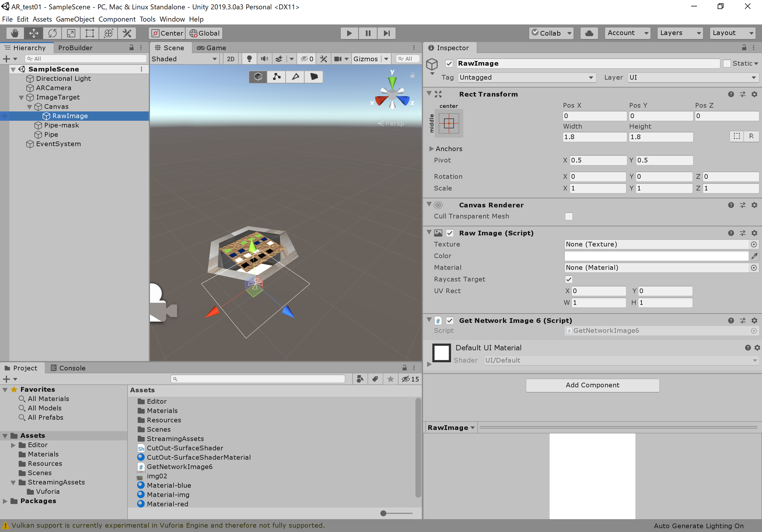This screenshot has width=762, height=532.
Task: Toggle scene audio speaker icon
Action: coord(264,59)
